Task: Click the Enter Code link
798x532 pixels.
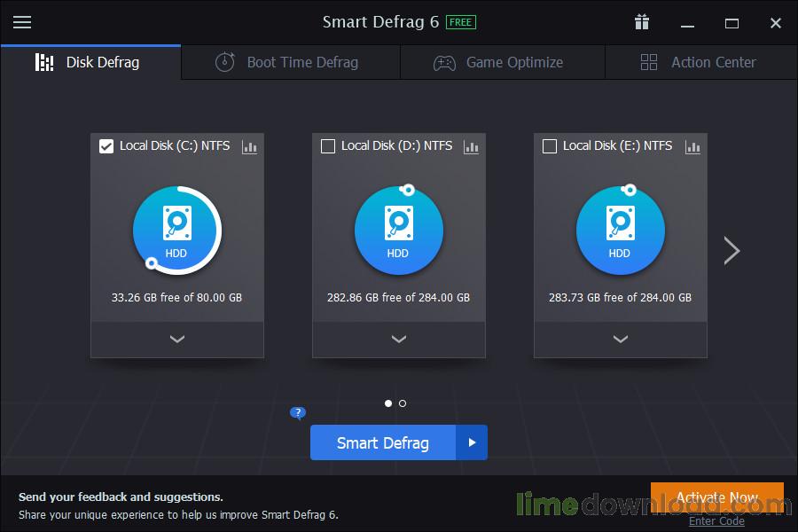Action: click(x=716, y=520)
